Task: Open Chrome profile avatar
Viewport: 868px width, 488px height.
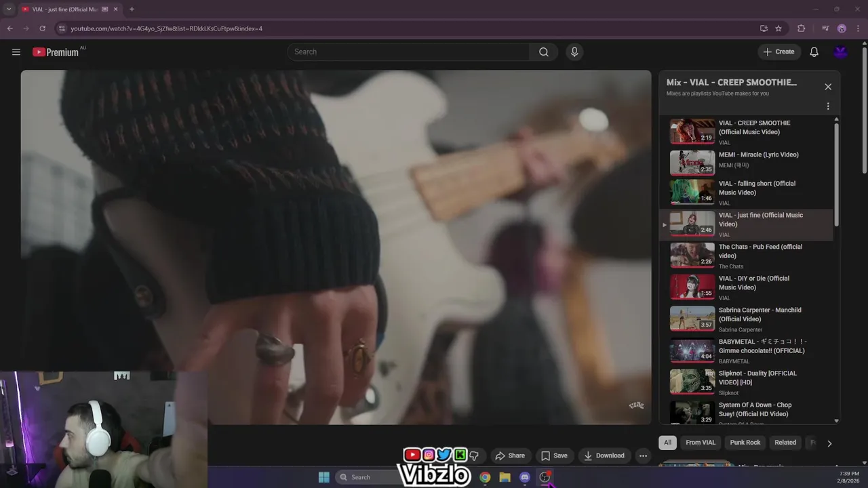Action: coord(842,28)
